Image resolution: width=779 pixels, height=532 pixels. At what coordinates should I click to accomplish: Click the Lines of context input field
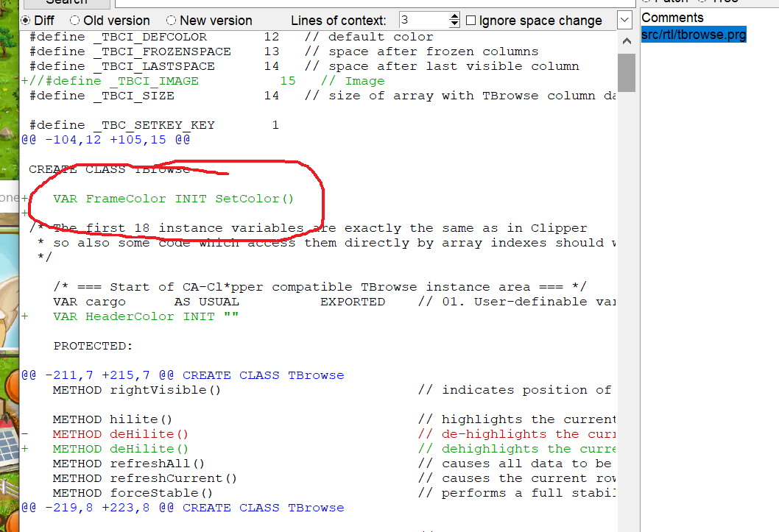(422, 21)
